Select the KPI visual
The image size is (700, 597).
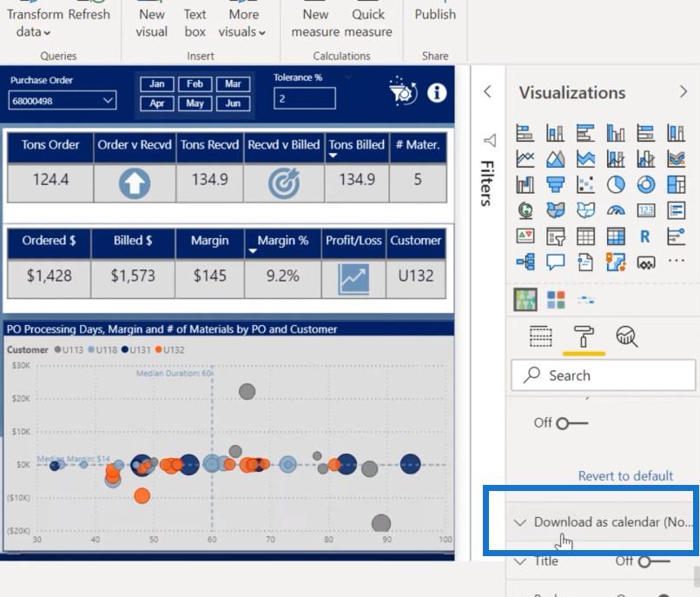pyautogui.click(x=525, y=236)
